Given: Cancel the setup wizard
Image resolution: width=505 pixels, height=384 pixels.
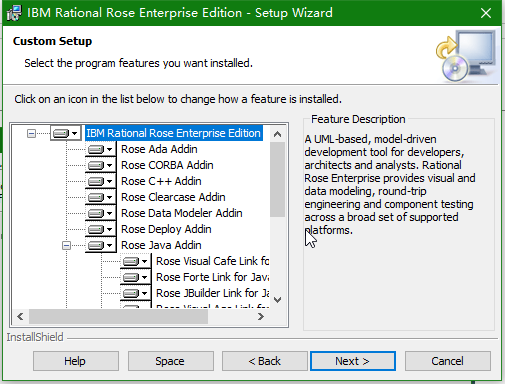Looking at the screenshot, I should coord(448,361).
